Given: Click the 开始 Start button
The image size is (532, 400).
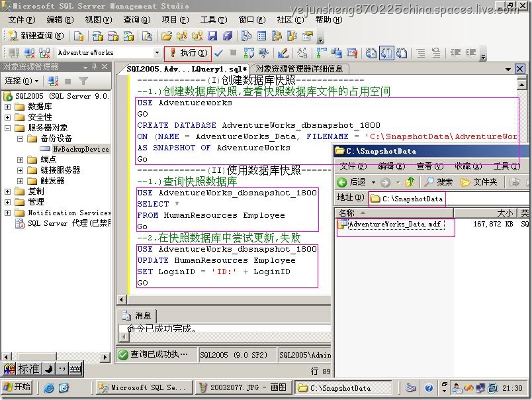Looking at the screenshot, I should (x=17, y=387).
